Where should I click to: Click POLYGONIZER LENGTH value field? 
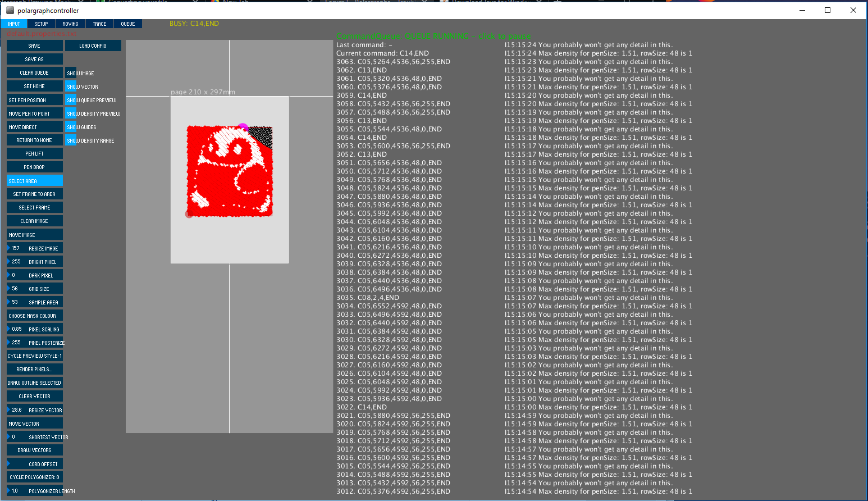pos(35,491)
